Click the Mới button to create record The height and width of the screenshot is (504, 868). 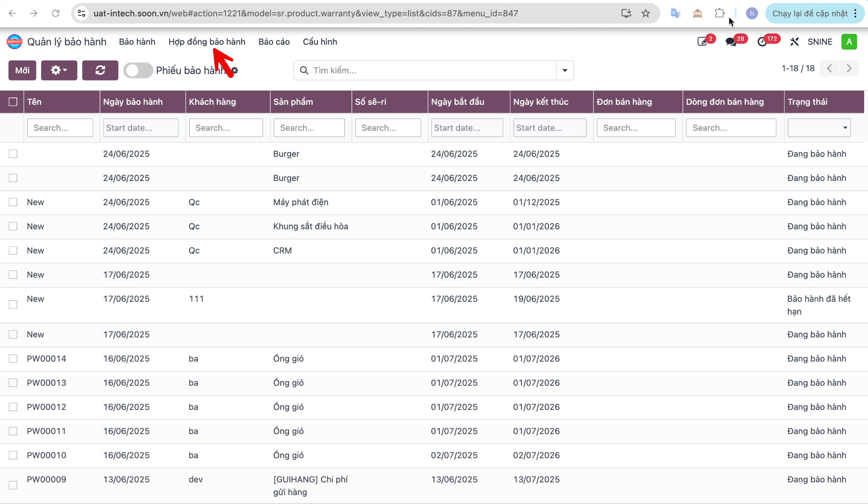coord(22,70)
